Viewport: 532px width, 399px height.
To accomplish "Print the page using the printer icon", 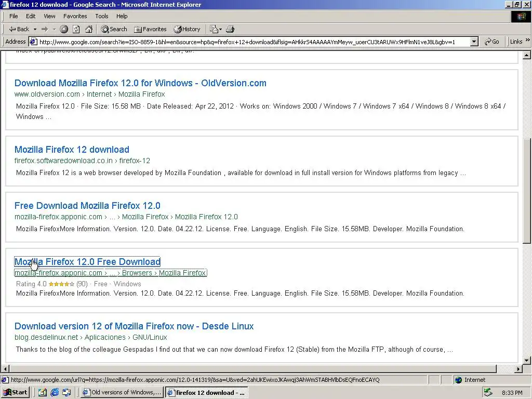I will [x=230, y=29].
